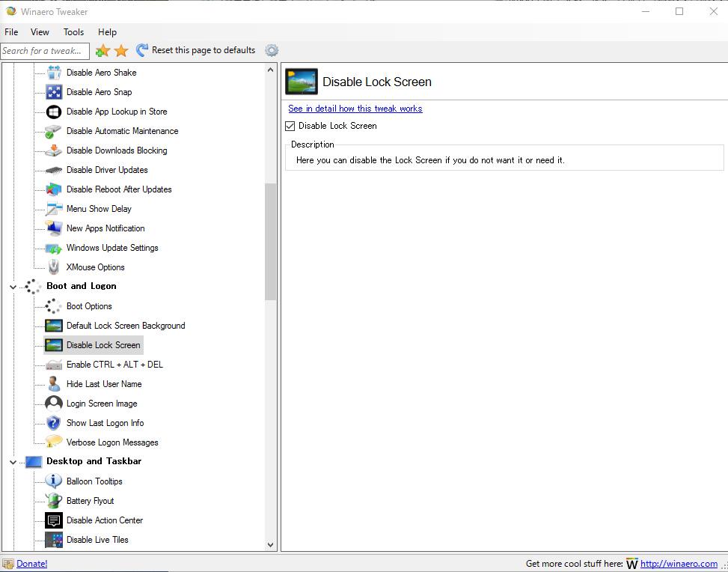This screenshot has width=728, height=572.
Task: Click the Donate coin icon in status bar
Action: (x=8, y=564)
